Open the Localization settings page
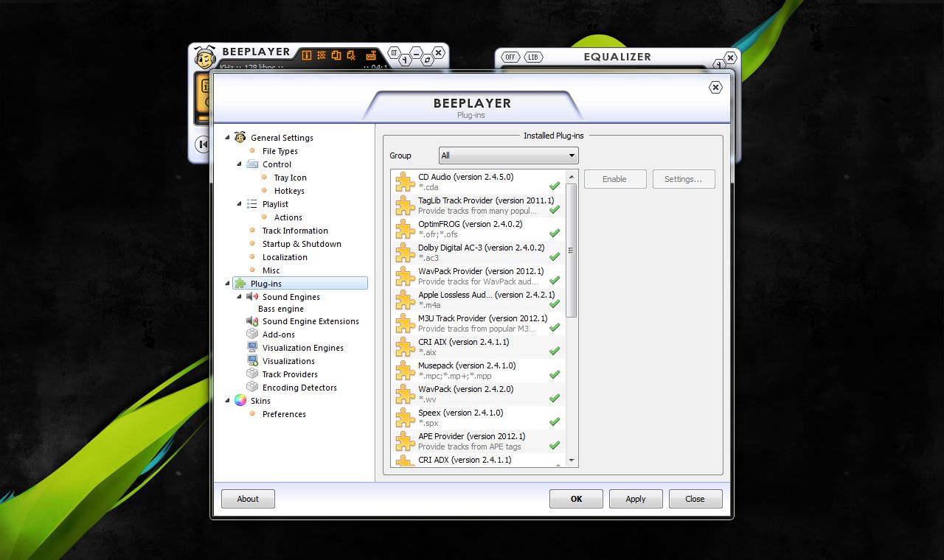944x560 pixels. click(x=285, y=257)
